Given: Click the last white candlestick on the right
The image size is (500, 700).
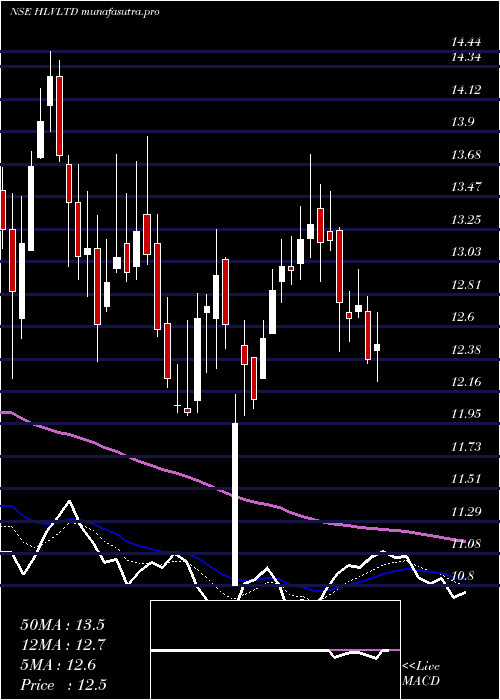Looking at the screenshot, I should [x=377, y=347].
